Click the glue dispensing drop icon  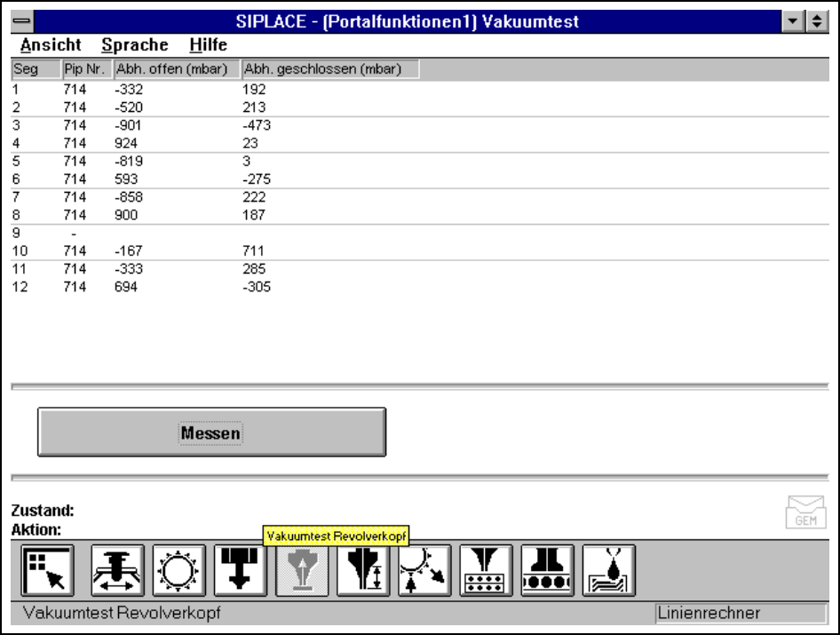[x=608, y=571]
